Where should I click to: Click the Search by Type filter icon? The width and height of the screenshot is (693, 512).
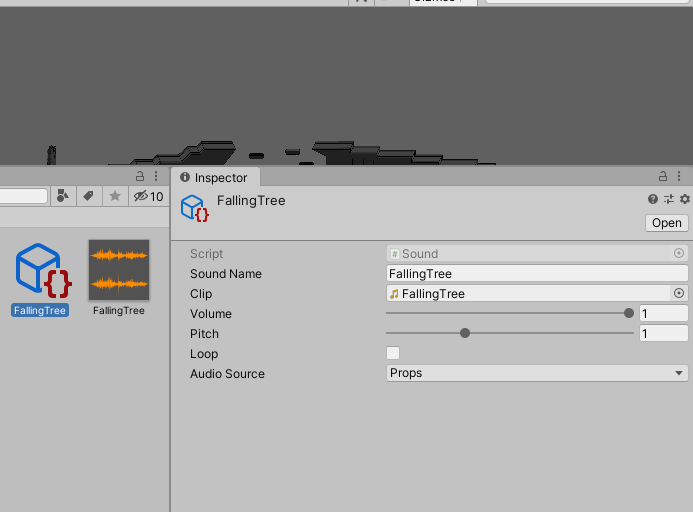coord(63,196)
